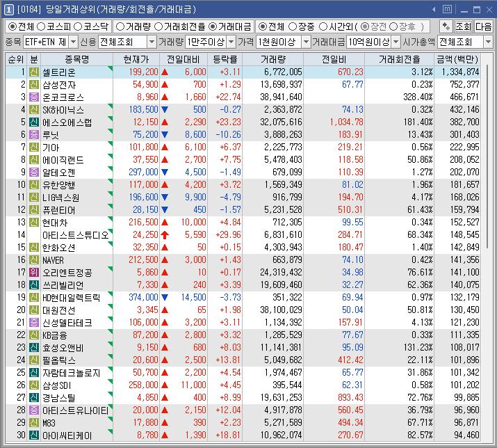Select the 유한양행 stock name
The height and width of the screenshot is (448, 497).
pos(59,185)
